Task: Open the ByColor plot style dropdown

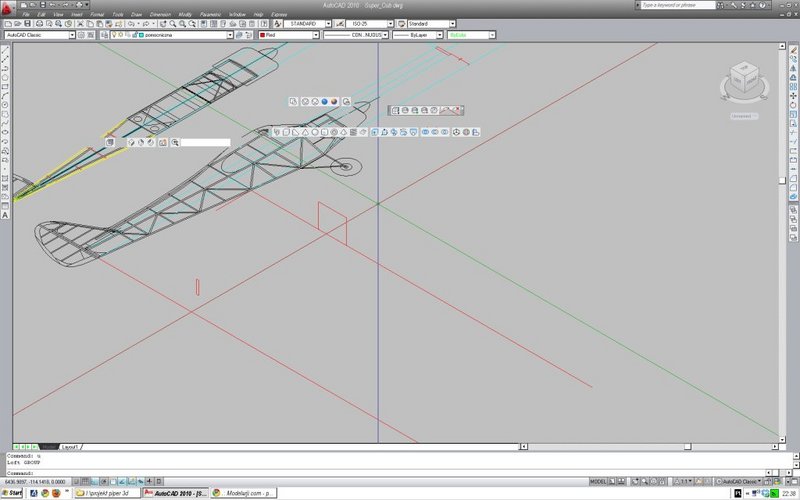Action: click(x=492, y=35)
